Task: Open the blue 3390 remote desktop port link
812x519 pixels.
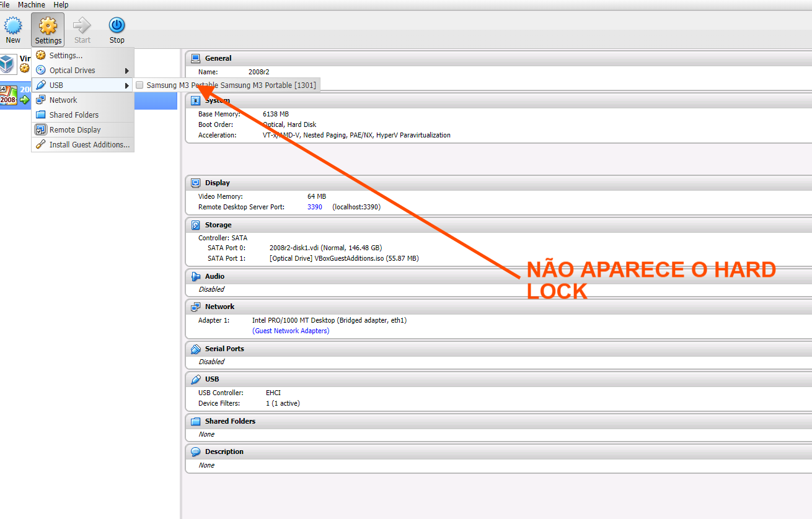Action: point(315,207)
